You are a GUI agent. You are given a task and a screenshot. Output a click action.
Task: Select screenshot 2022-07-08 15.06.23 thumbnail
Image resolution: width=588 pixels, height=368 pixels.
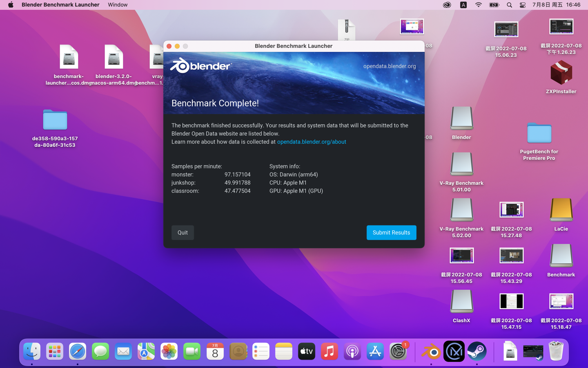[x=506, y=29]
